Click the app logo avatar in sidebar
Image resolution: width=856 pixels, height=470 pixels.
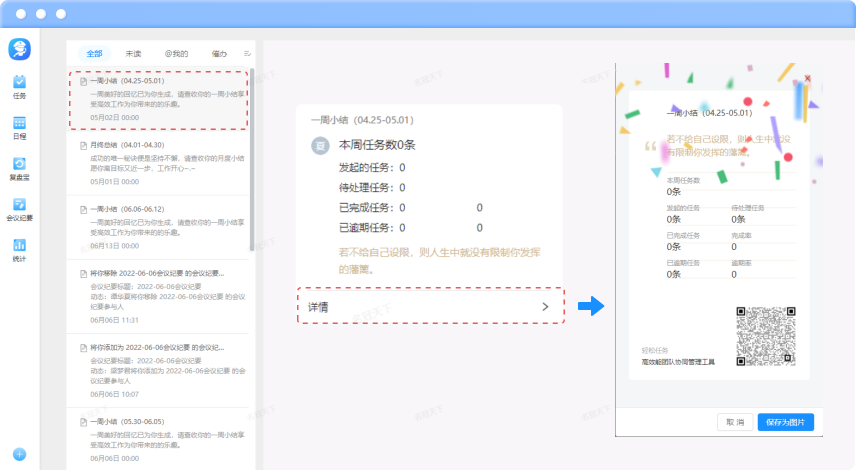pyautogui.click(x=20, y=48)
